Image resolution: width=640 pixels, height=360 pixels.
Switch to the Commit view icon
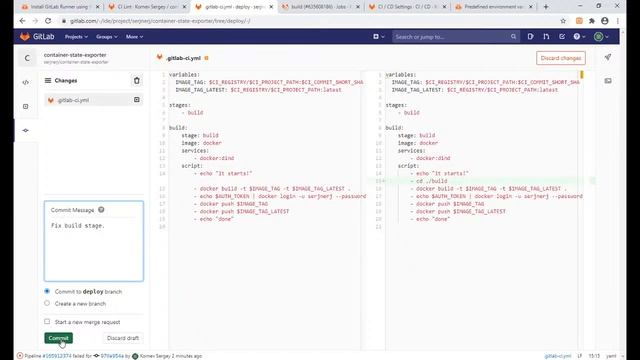tap(26, 130)
